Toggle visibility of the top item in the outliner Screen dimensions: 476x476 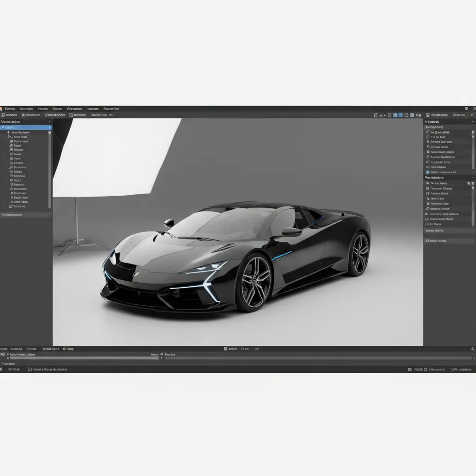click(49, 128)
